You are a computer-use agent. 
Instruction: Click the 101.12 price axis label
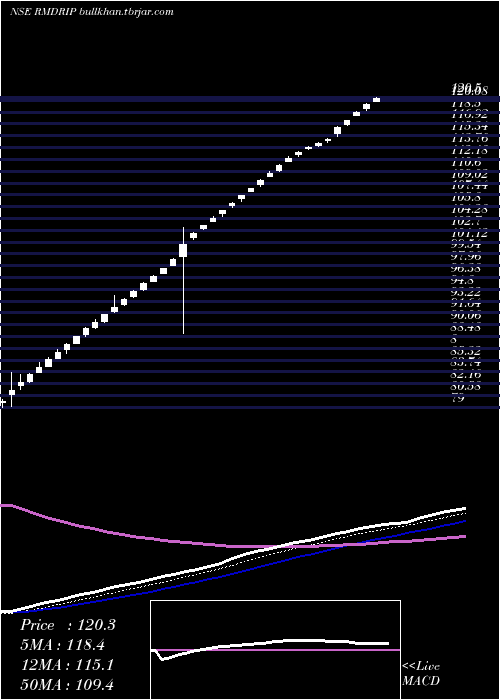[x=469, y=233]
